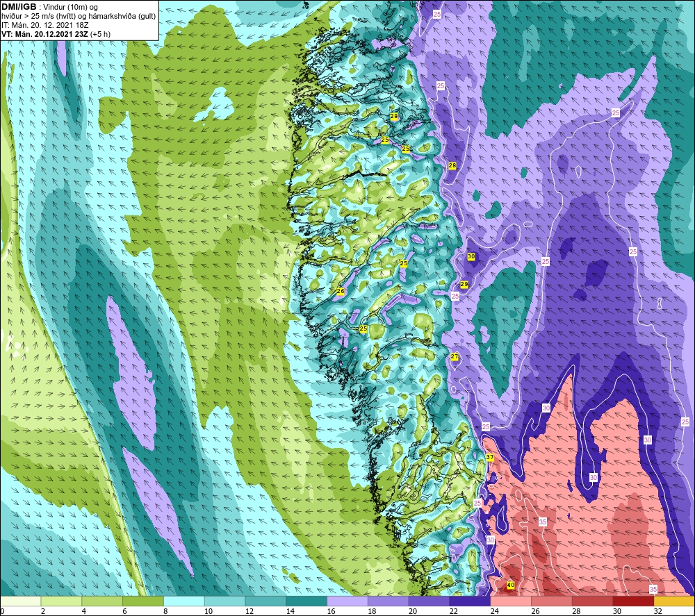Select the medium purple 18–20 m/s legend swatch
This screenshot has width=695, height=616.
click(x=389, y=601)
